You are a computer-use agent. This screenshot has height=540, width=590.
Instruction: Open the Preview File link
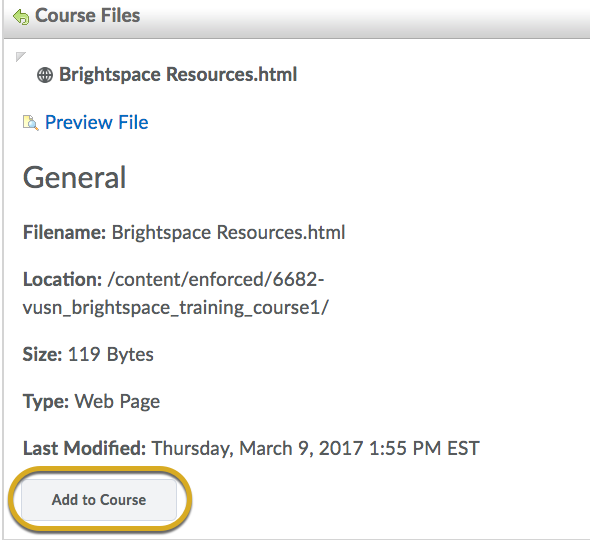[97, 122]
